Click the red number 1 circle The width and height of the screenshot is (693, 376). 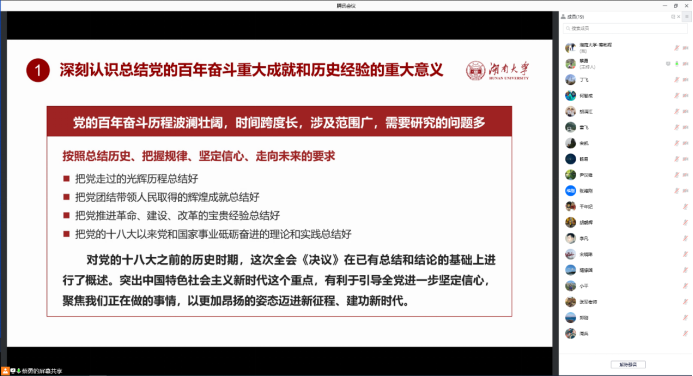pyautogui.click(x=38, y=71)
